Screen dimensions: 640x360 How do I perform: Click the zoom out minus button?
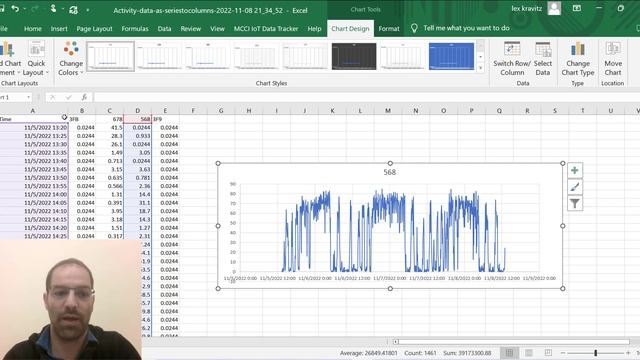coord(563,353)
